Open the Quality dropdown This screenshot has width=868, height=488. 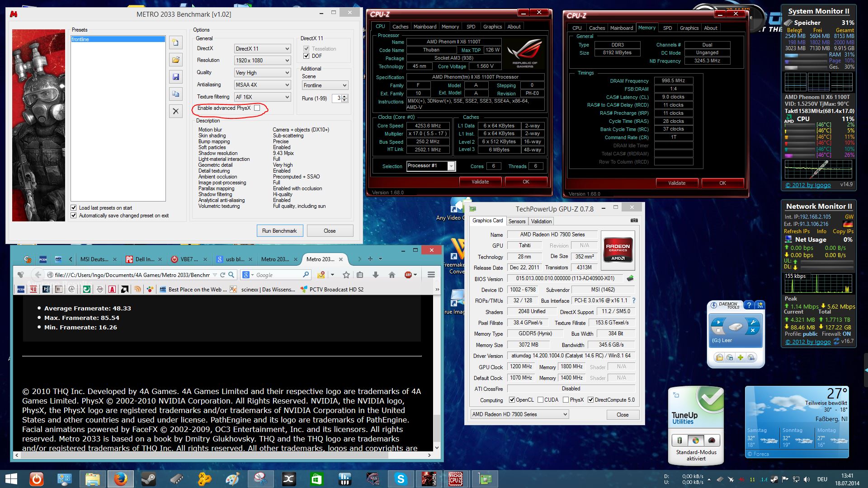point(262,73)
